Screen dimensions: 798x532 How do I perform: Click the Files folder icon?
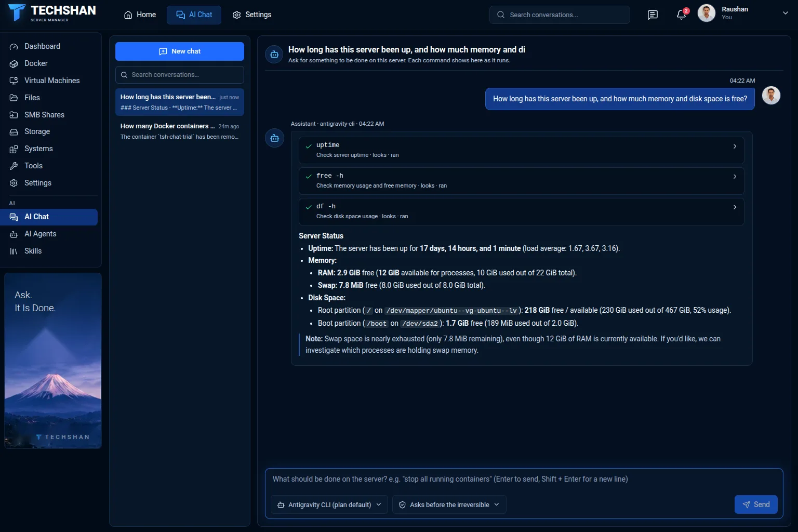tap(14, 98)
